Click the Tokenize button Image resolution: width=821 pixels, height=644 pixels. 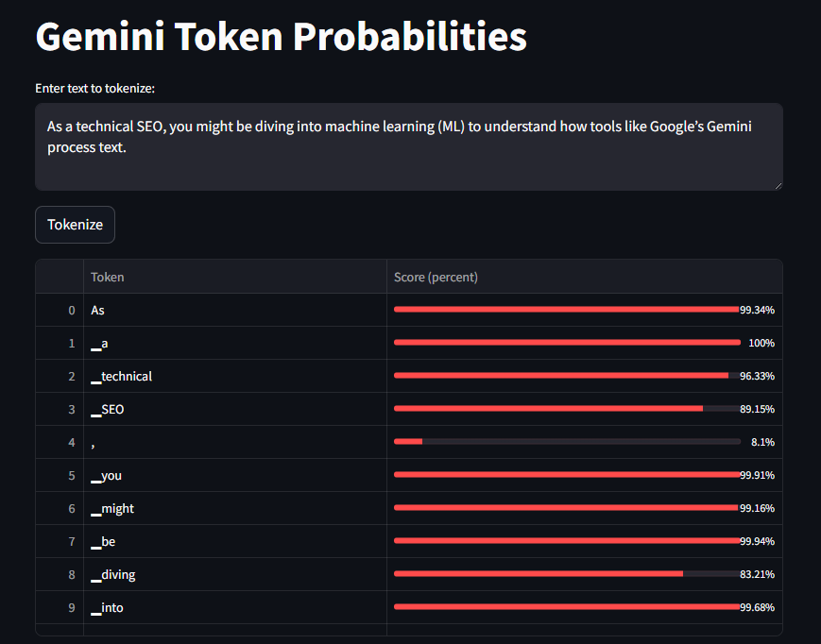75,225
